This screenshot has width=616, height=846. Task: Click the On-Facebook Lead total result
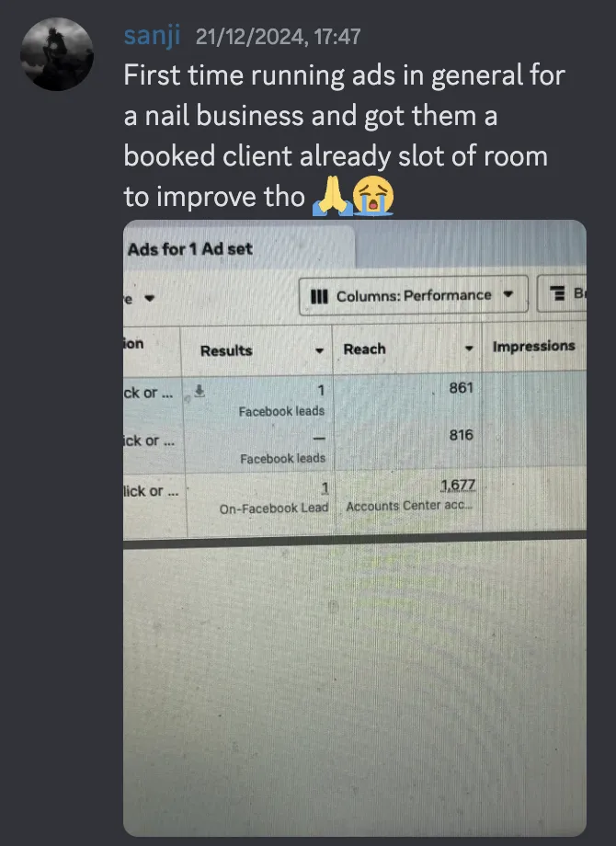click(273, 509)
